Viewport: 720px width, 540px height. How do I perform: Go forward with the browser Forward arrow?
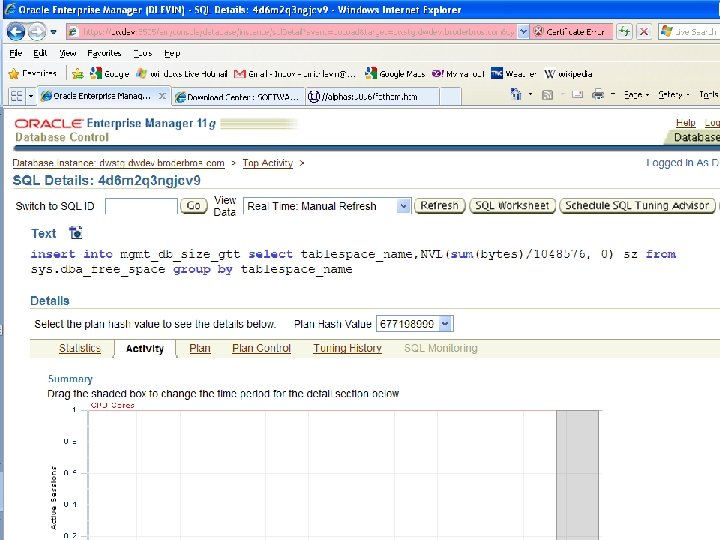pos(37,32)
